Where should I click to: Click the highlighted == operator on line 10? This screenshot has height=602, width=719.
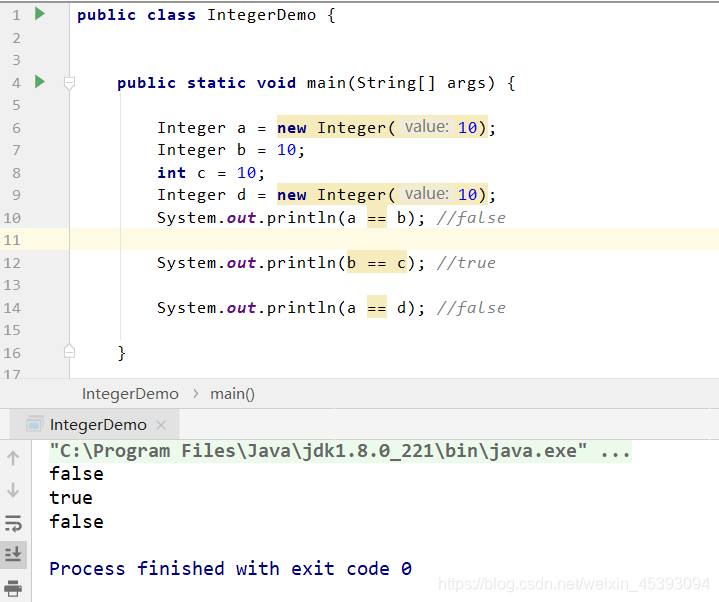click(377, 218)
